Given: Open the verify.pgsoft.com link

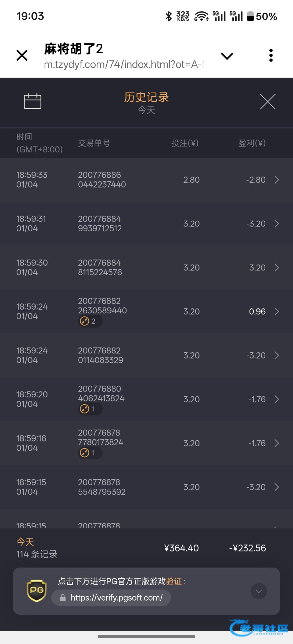Looking at the screenshot, I should [117, 598].
